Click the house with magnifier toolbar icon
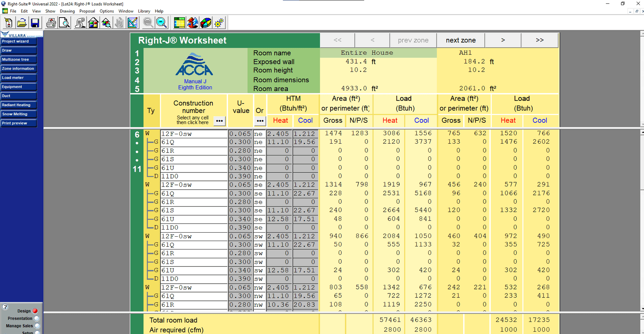Image resolution: width=644 pixels, height=334 pixels. coord(106,23)
